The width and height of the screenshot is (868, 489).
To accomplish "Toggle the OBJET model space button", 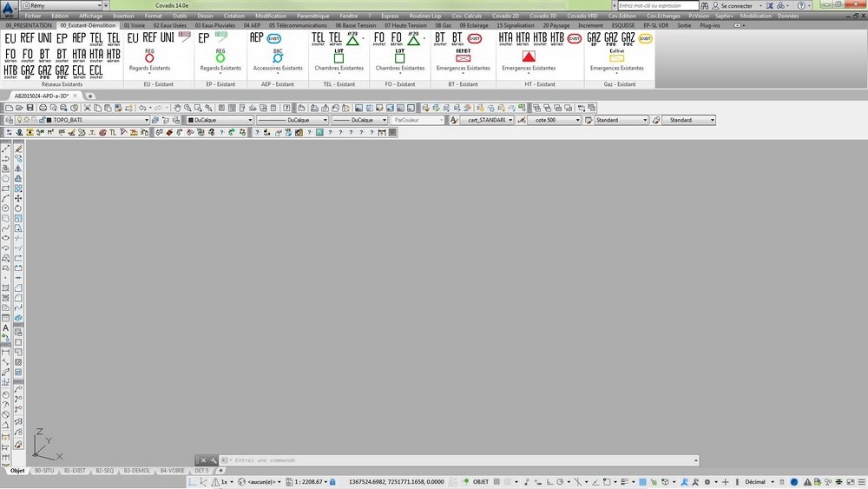I will point(481,482).
